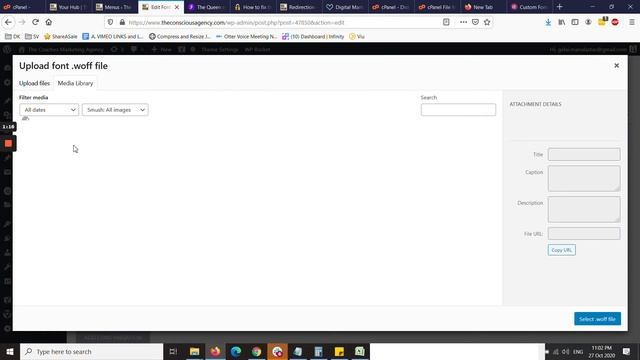Open Microsoft Edge from the taskbar
The image size is (640, 360).
point(236,351)
